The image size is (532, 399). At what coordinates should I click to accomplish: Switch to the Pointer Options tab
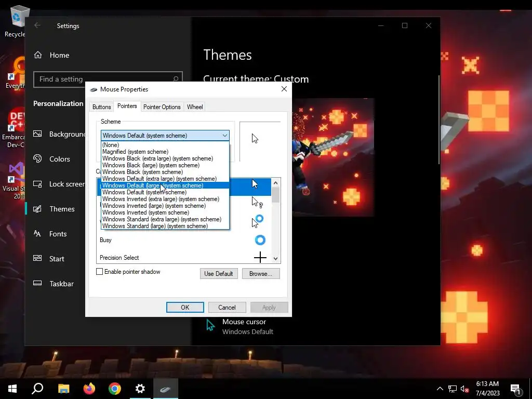(162, 107)
